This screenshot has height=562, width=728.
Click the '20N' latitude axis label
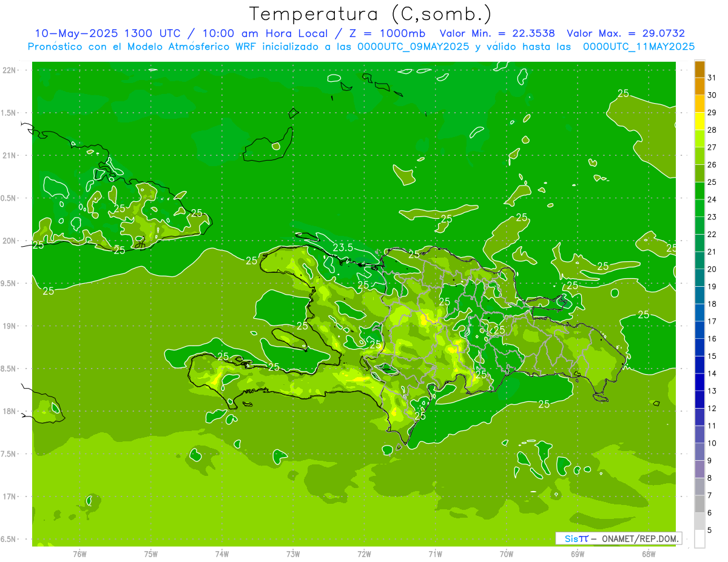pyautogui.click(x=8, y=241)
